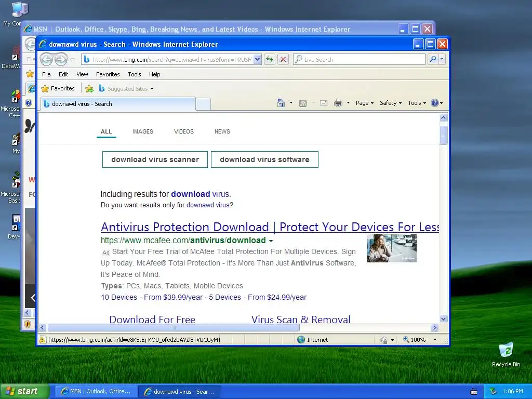Open the Recycle Bin desktop icon

pos(506,354)
